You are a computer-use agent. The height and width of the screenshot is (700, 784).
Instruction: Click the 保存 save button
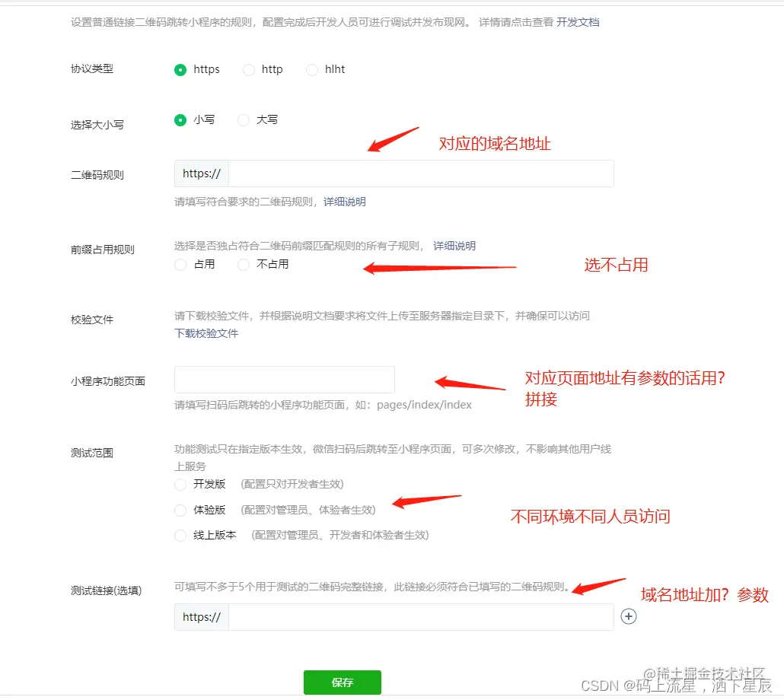click(342, 682)
